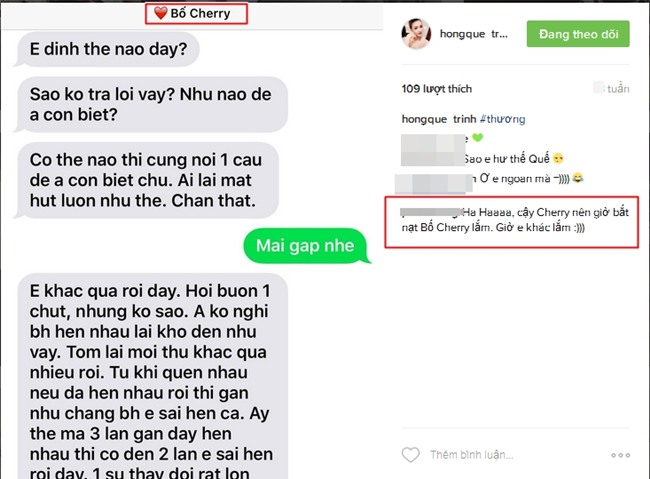Click the "Thêm bình luận..." comment field
Image resolution: width=650 pixels, height=479 pixels.
(472, 455)
